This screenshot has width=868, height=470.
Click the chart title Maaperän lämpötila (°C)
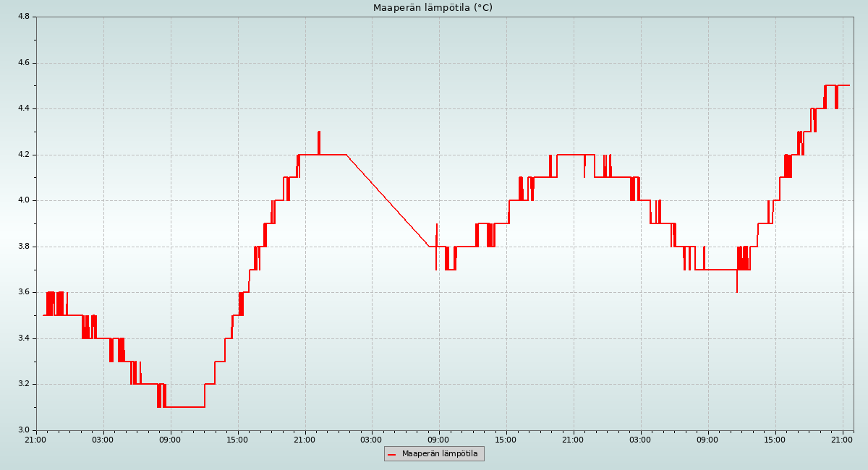433,8
